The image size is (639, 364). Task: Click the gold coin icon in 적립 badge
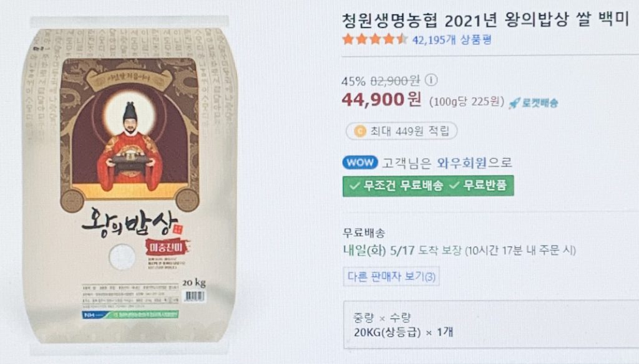coord(360,131)
